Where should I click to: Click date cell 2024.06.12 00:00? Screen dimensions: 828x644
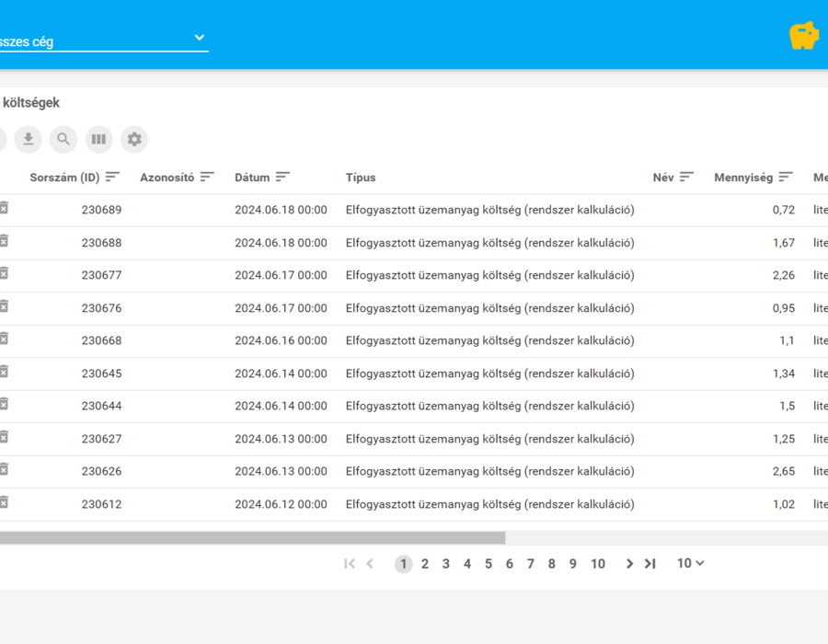click(x=281, y=504)
